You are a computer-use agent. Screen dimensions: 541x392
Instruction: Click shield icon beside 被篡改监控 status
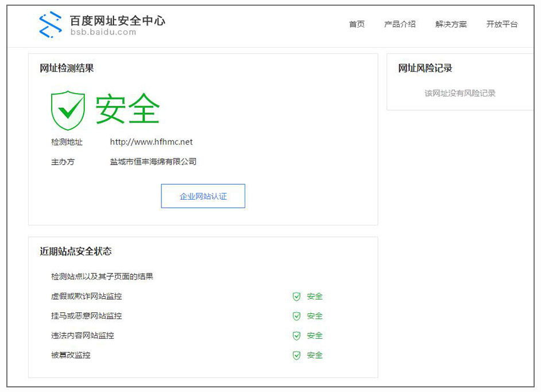coord(296,355)
